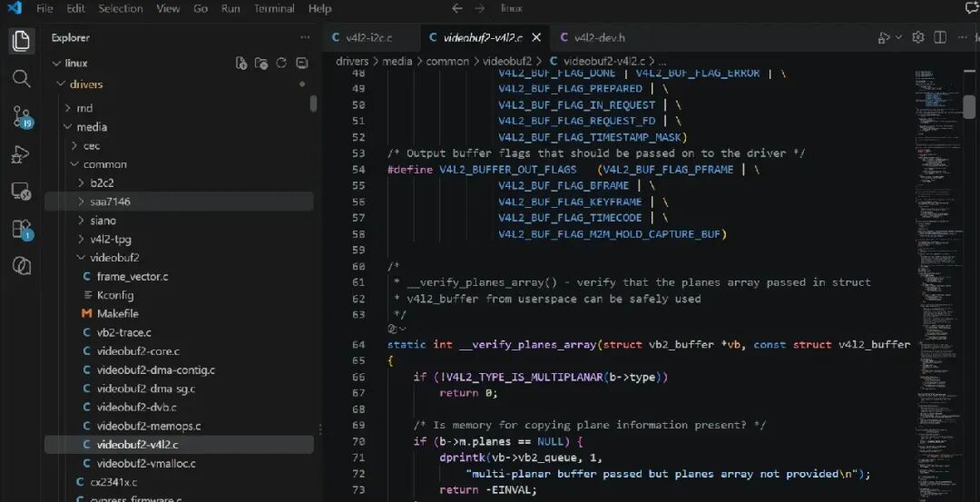Image resolution: width=980 pixels, height=502 pixels.
Task: Open the Run menu
Action: tap(230, 9)
